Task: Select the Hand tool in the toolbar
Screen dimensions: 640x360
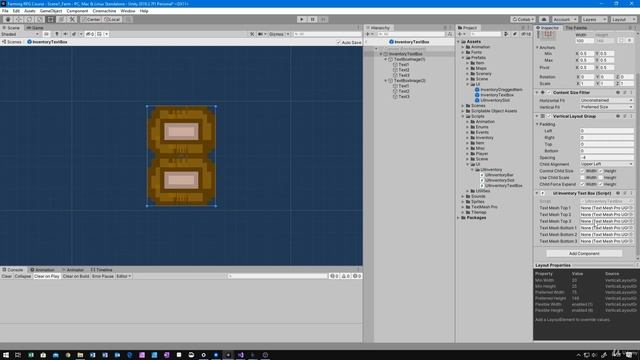Action: click(x=8, y=19)
